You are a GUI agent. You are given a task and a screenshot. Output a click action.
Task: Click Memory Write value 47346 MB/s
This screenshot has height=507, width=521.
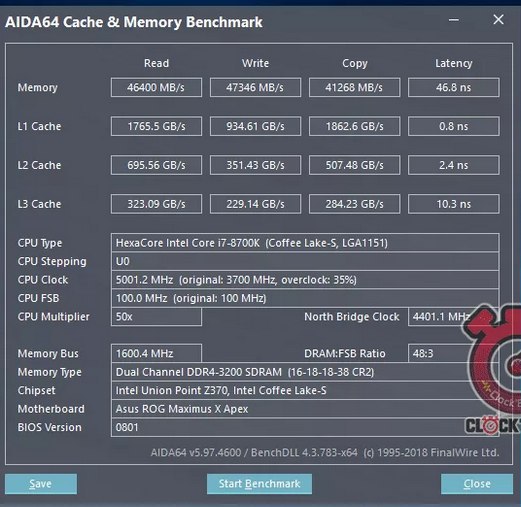tap(255, 88)
